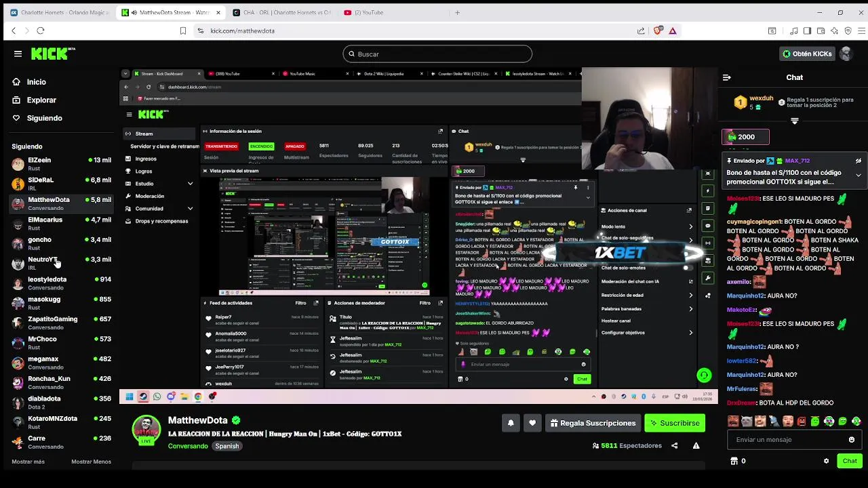
Task: Open Brave Shields icon
Action: tap(657, 30)
